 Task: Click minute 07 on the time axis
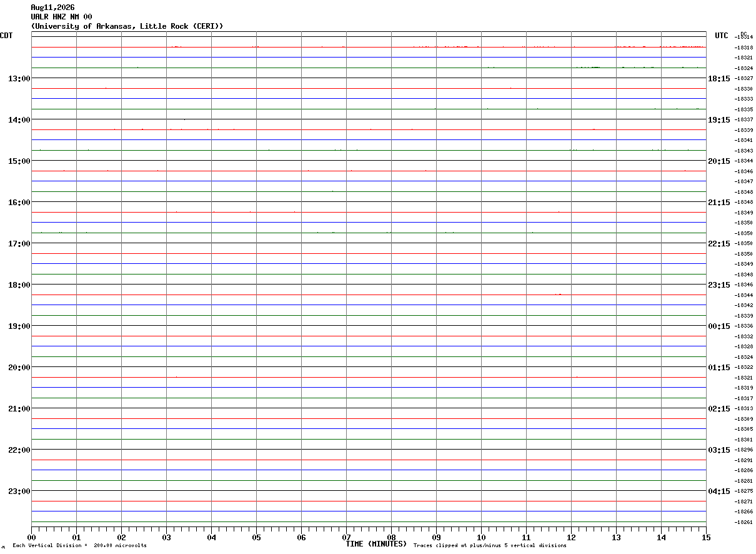(x=346, y=537)
